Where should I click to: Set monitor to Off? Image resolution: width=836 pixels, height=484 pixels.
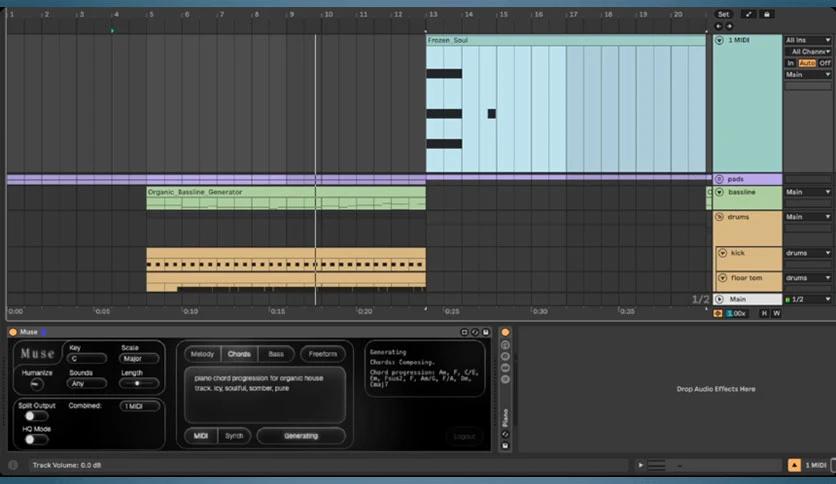pos(825,63)
